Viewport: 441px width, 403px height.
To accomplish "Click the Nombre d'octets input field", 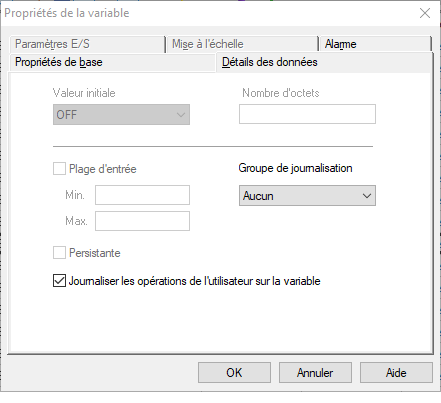I will [307, 114].
